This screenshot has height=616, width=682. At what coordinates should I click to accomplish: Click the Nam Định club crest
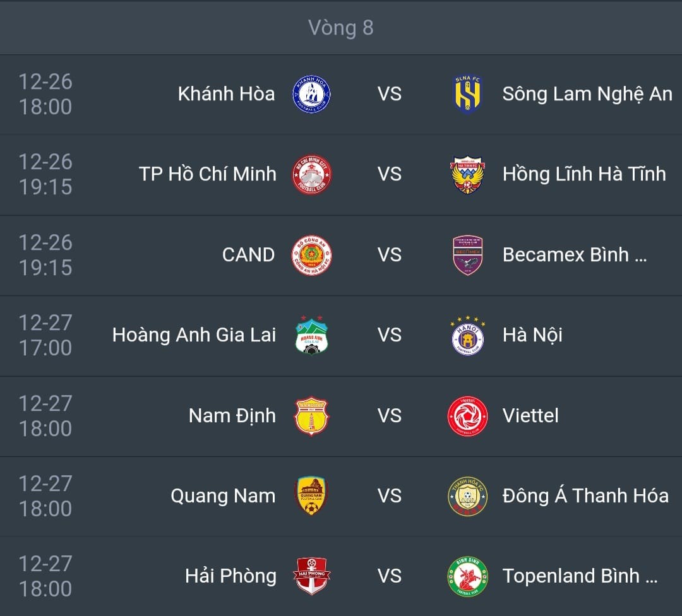click(312, 416)
